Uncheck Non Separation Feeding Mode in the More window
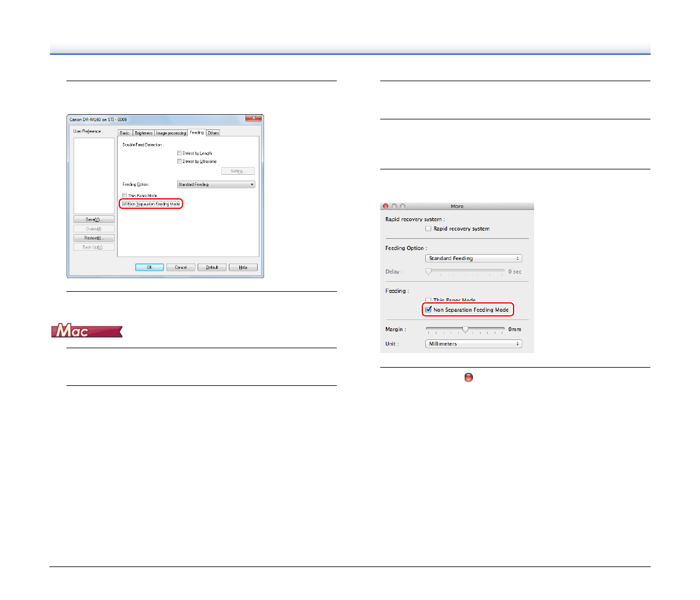Screen dimensions: 700x600 coord(429,309)
